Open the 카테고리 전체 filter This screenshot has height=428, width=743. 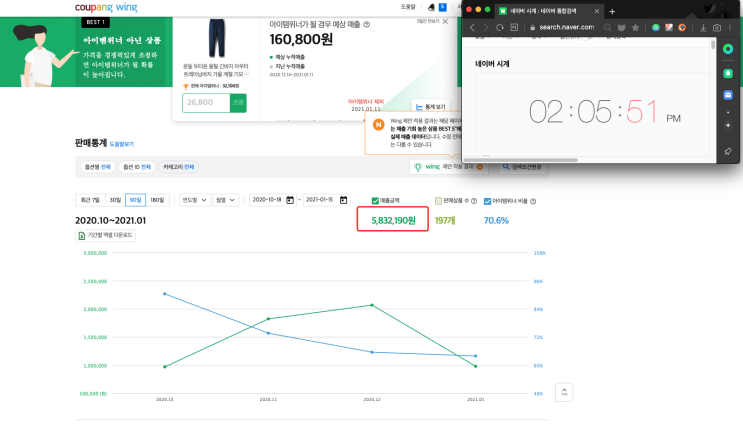(x=179, y=167)
